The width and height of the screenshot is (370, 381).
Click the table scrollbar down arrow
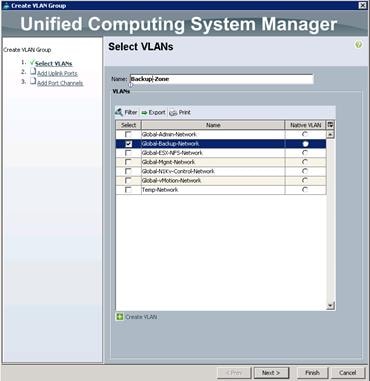330,305
